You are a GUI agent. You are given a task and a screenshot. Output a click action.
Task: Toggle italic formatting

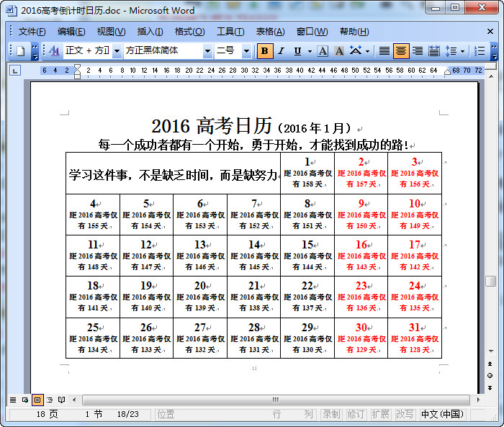tap(282, 51)
